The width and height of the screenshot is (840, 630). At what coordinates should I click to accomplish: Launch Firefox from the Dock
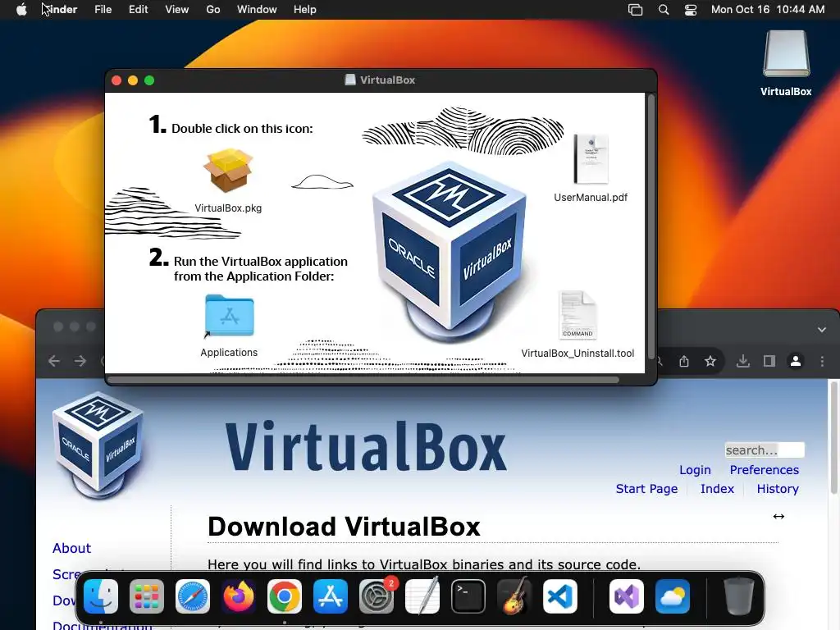click(x=239, y=596)
